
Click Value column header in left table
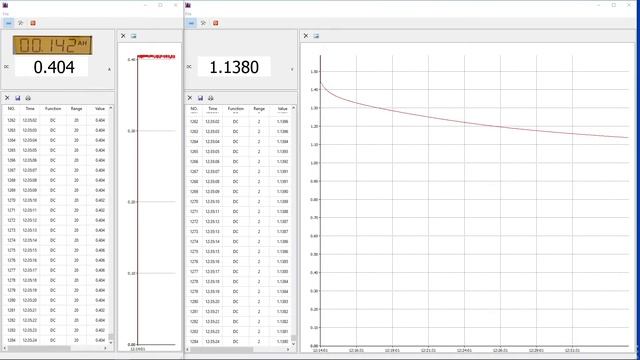(100, 109)
